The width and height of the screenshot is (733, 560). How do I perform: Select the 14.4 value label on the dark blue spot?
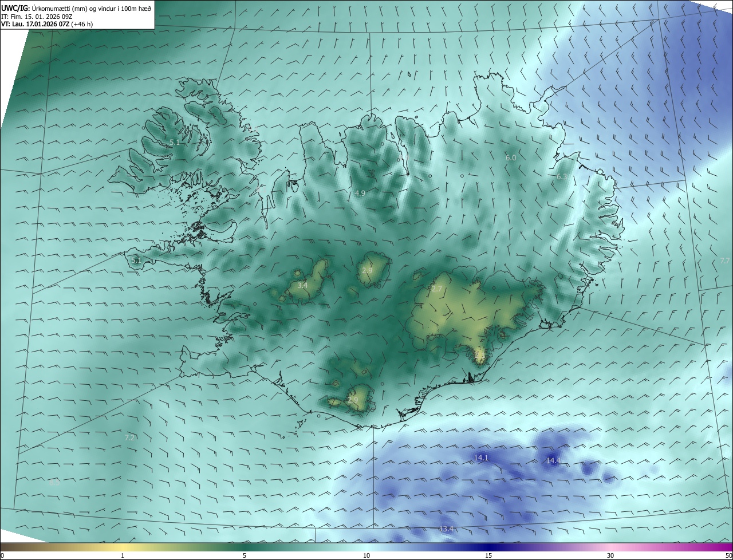553,460
